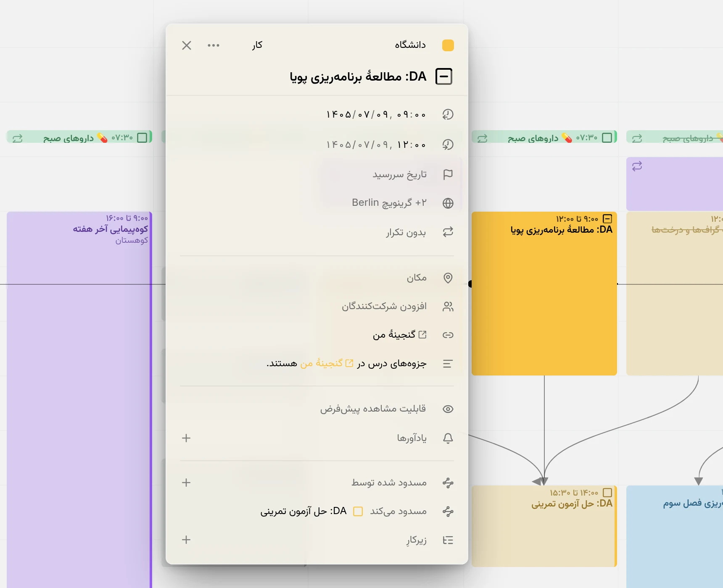Click the visibility eye icon

pos(448,409)
